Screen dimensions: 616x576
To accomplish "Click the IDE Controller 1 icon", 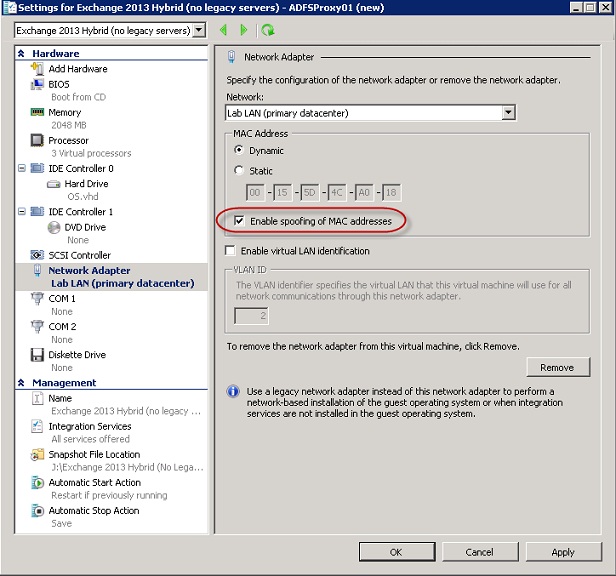I will pyautogui.click(x=37, y=212).
